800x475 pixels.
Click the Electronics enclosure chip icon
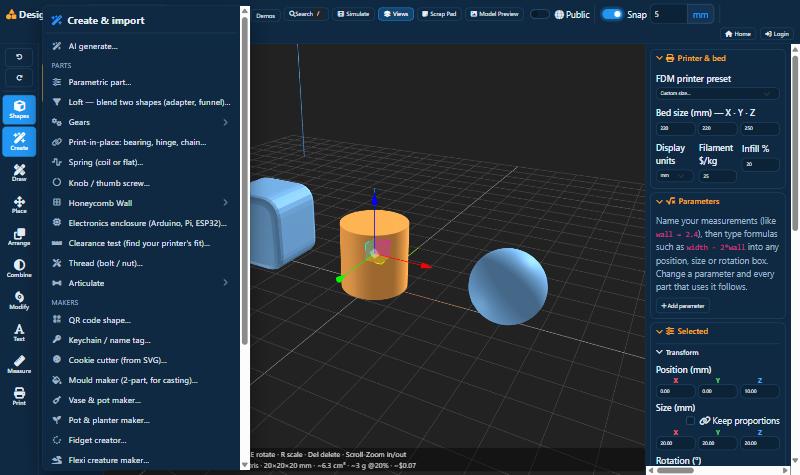click(57, 222)
